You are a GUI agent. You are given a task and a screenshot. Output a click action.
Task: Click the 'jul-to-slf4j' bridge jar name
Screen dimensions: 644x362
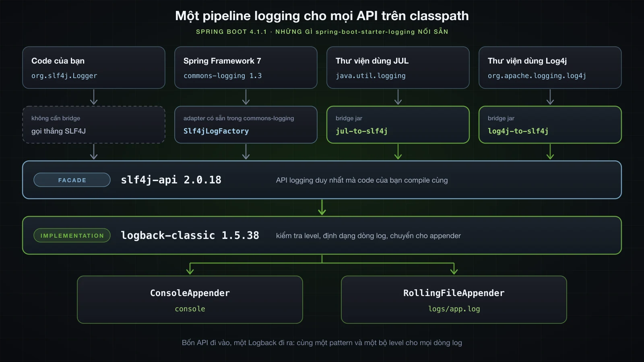[x=362, y=131]
